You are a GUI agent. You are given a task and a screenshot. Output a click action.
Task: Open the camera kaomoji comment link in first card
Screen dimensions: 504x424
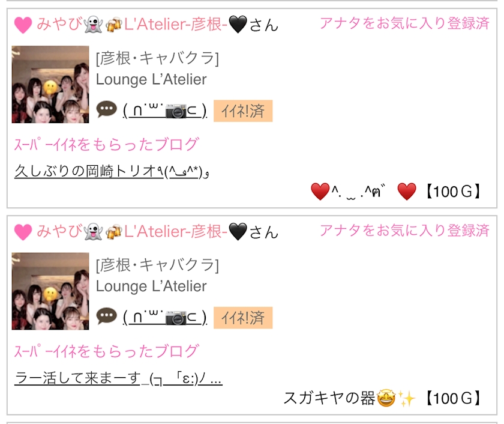click(x=165, y=111)
